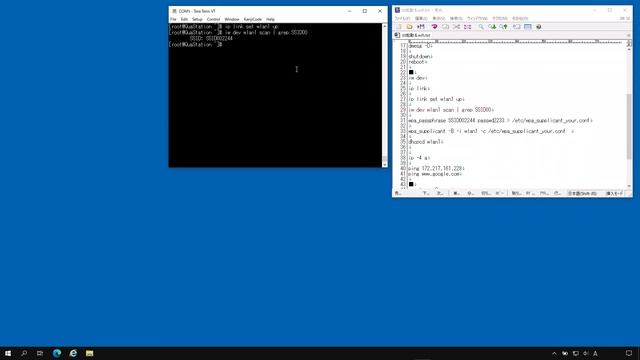
Task: Click the search-previous icon with the green up arrow
Action: (x=504, y=27)
